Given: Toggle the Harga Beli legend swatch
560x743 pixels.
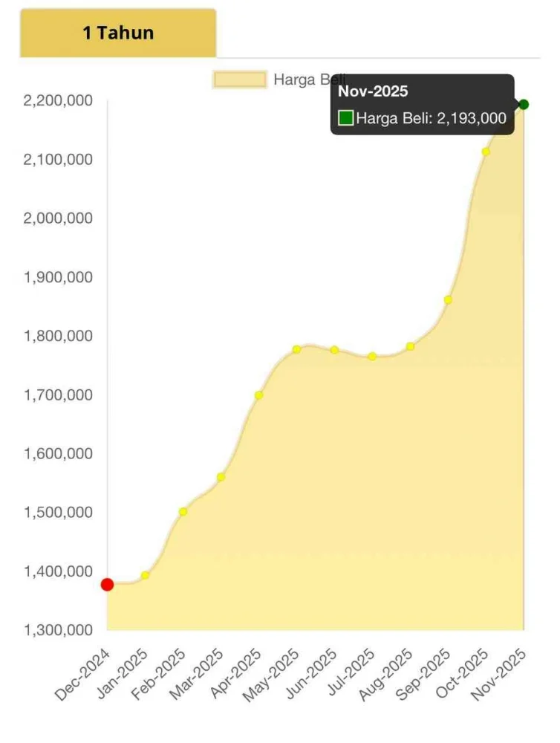Looking at the screenshot, I should click(240, 80).
